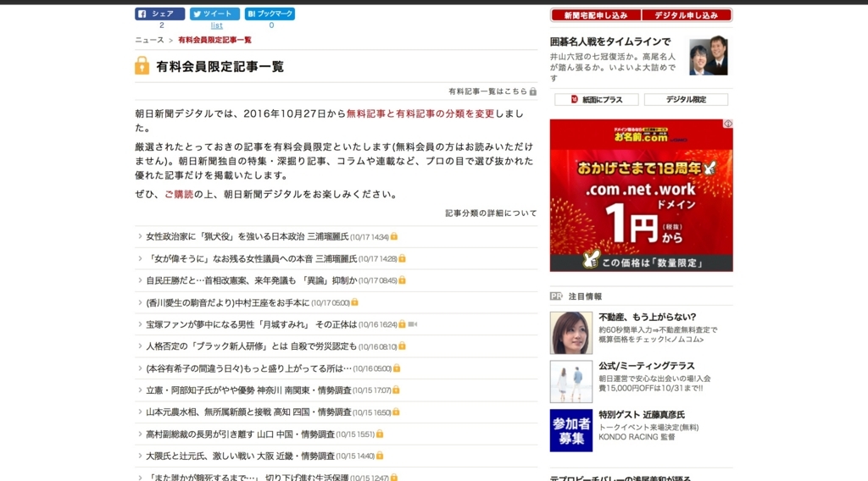Click the Facebook シェア button
The height and width of the screenshot is (481, 868).
159,14
